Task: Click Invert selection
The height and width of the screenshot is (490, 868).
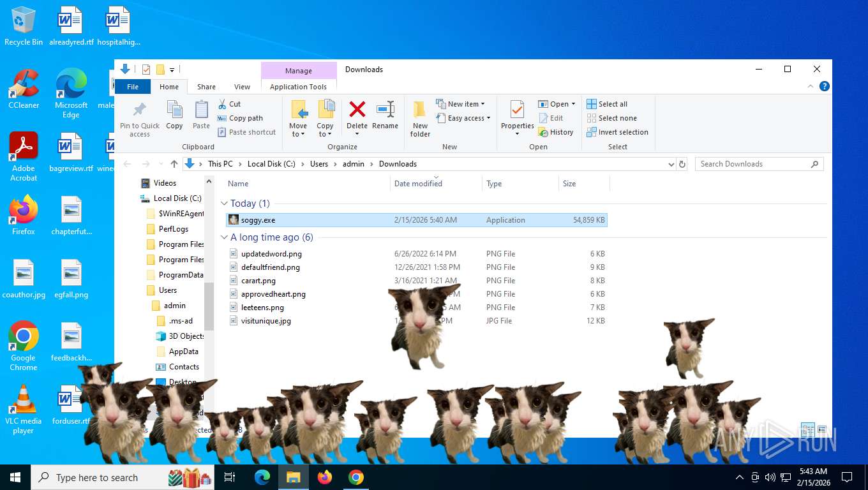Action: pos(617,132)
